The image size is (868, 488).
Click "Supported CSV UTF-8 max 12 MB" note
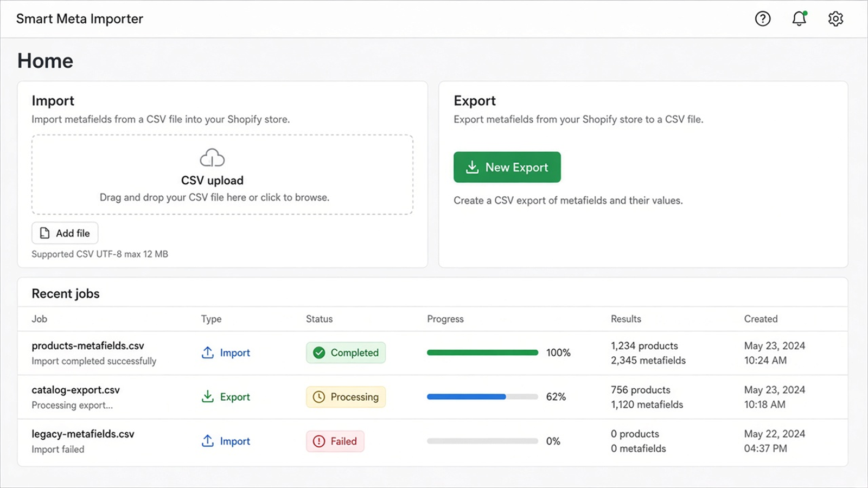coord(100,254)
